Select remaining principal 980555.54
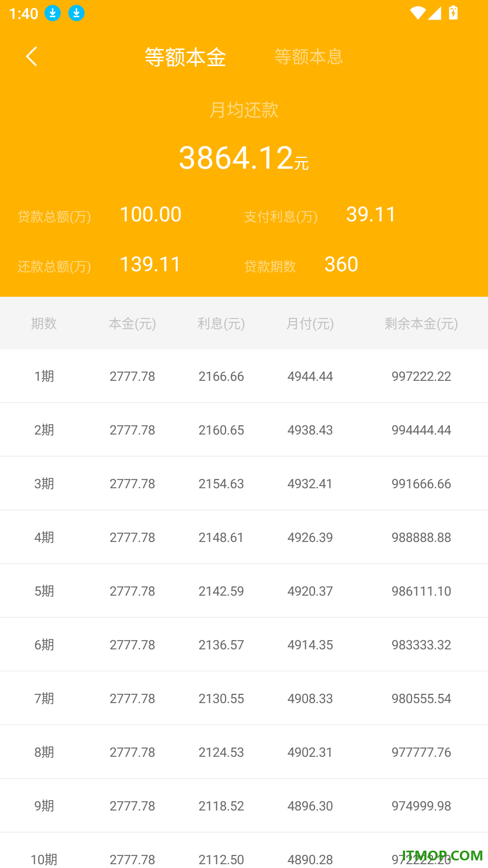The width and height of the screenshot is (488, 868). (x=421, y=699)
